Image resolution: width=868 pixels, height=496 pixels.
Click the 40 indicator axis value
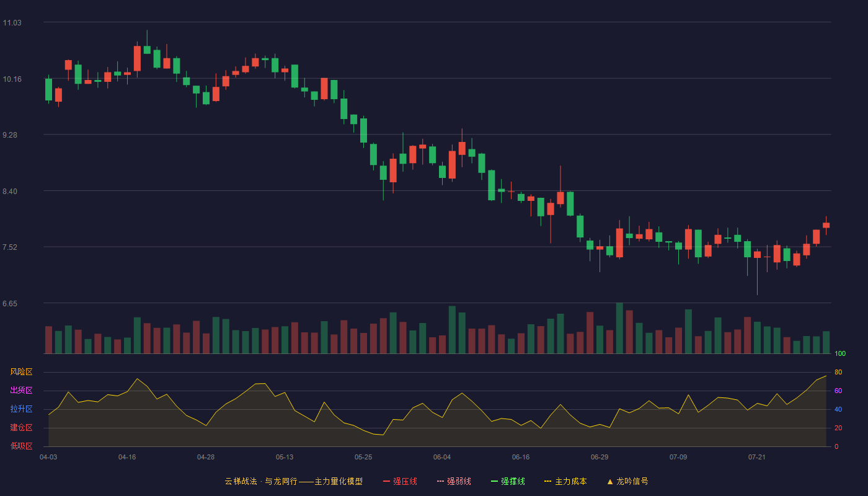click(x=838, y=409)
